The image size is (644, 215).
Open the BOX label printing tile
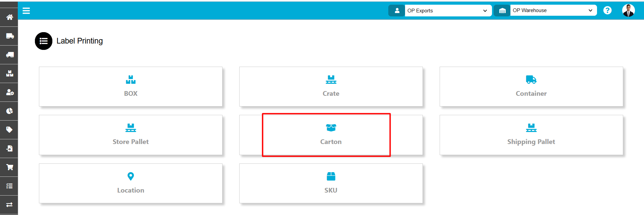click(131, 86)
